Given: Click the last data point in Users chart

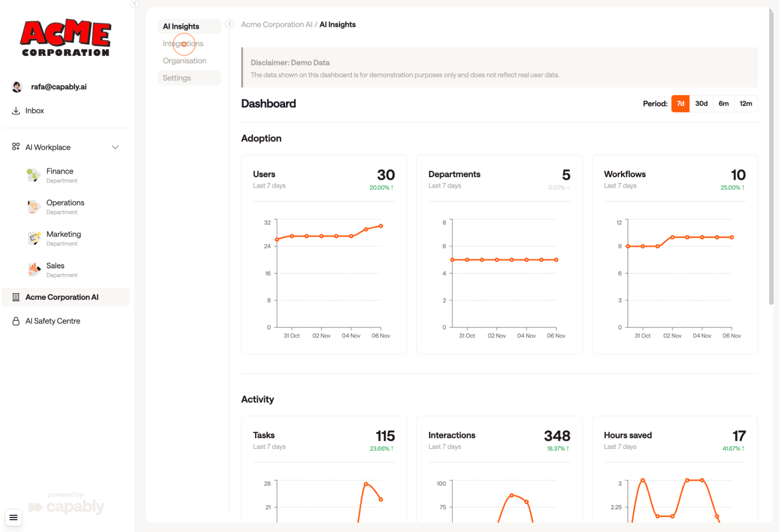Looking at the screenshot, I should [381, 226].
